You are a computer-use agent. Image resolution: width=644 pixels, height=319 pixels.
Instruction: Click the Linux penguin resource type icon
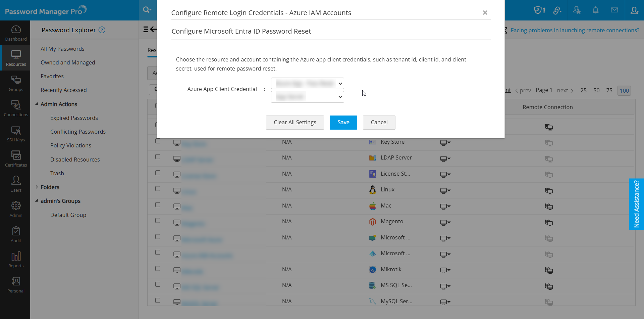(x=373, y=190)
